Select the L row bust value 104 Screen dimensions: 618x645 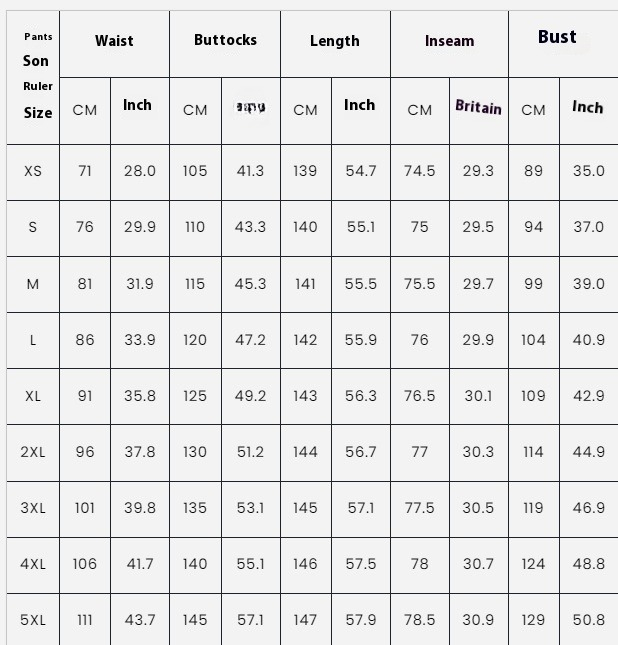[x=533, y=340]
